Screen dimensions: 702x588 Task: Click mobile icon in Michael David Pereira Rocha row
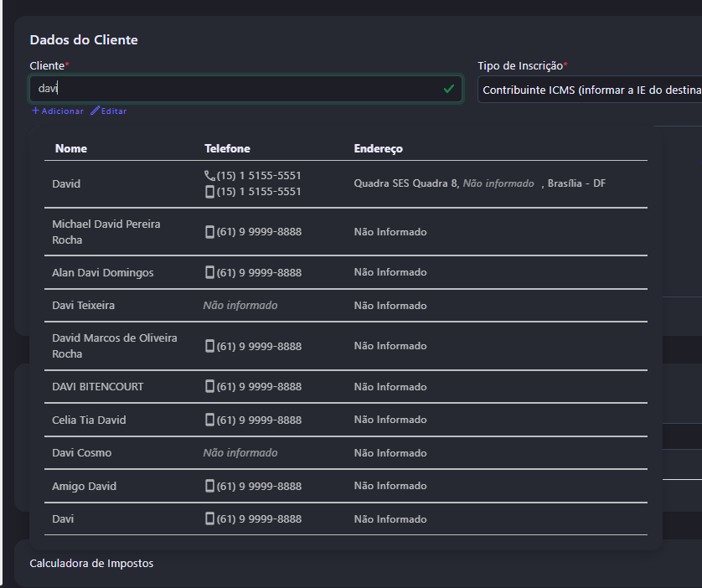coord(209,232)
